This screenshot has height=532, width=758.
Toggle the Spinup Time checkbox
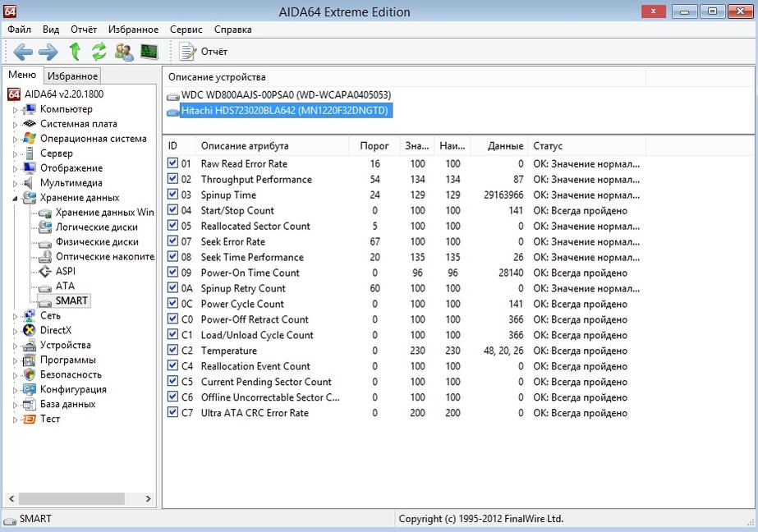(172, 195)
